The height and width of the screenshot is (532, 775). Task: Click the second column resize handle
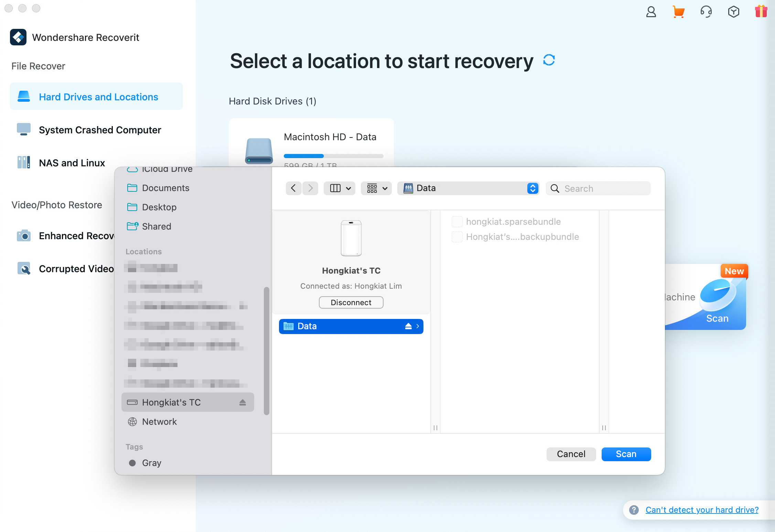click(x=604, y=428)
